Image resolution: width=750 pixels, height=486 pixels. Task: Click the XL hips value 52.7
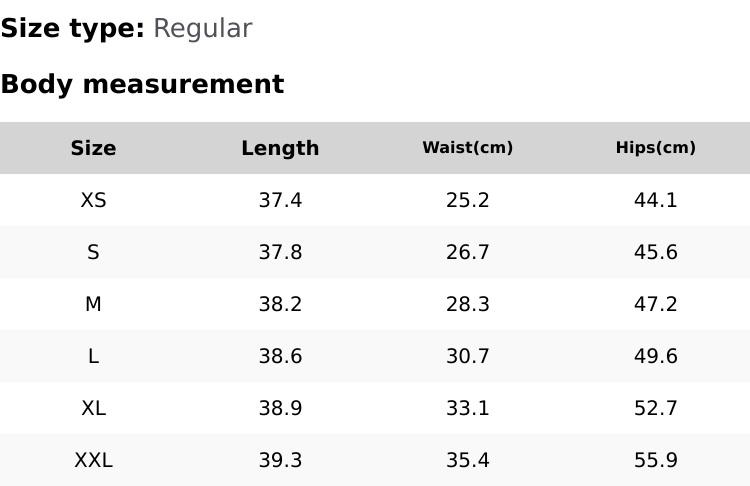655,408
